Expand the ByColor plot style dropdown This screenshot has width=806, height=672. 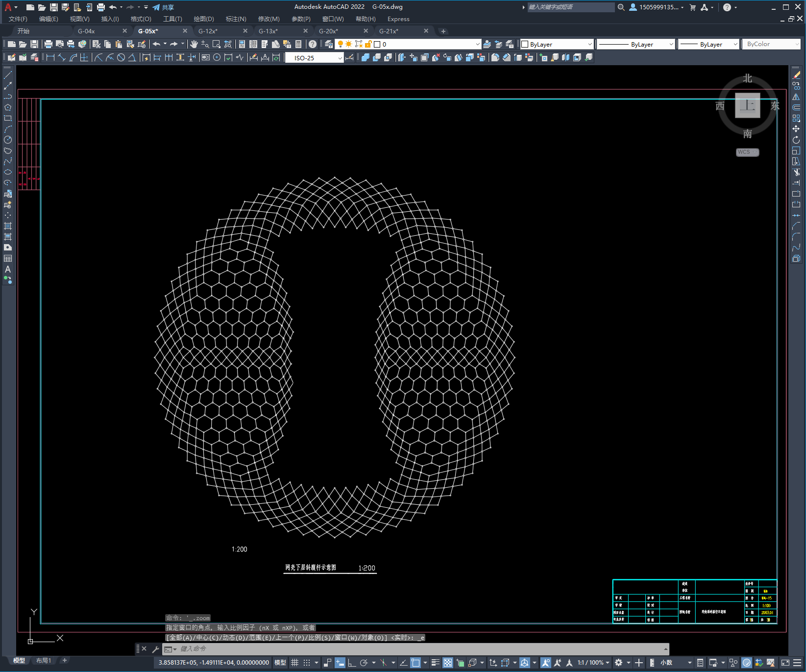[x=772, y=44]
